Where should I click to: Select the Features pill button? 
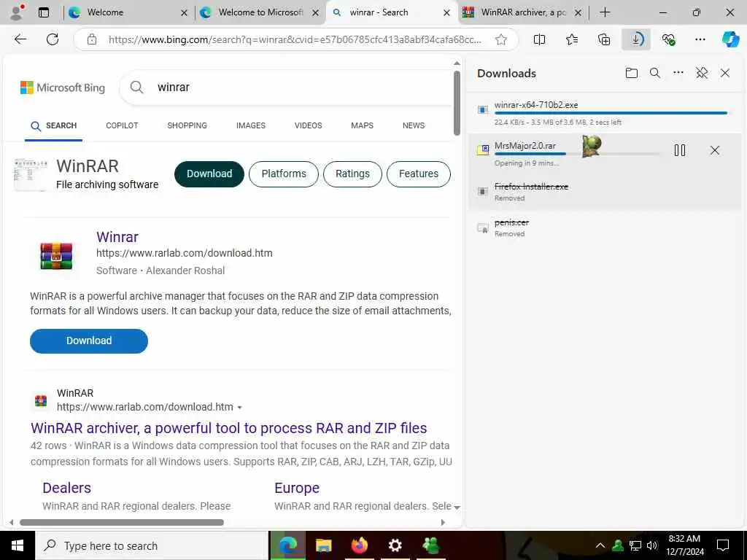(418, 174)
